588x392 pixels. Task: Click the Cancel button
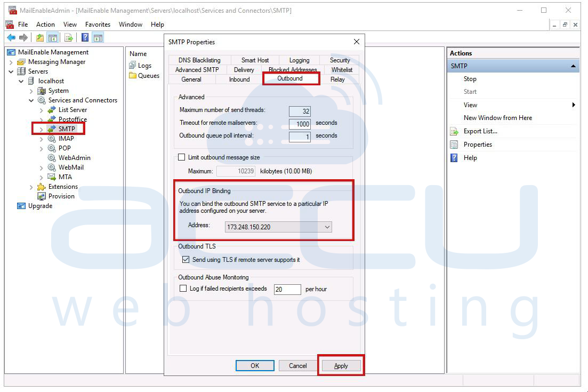[x=298, y=366]
